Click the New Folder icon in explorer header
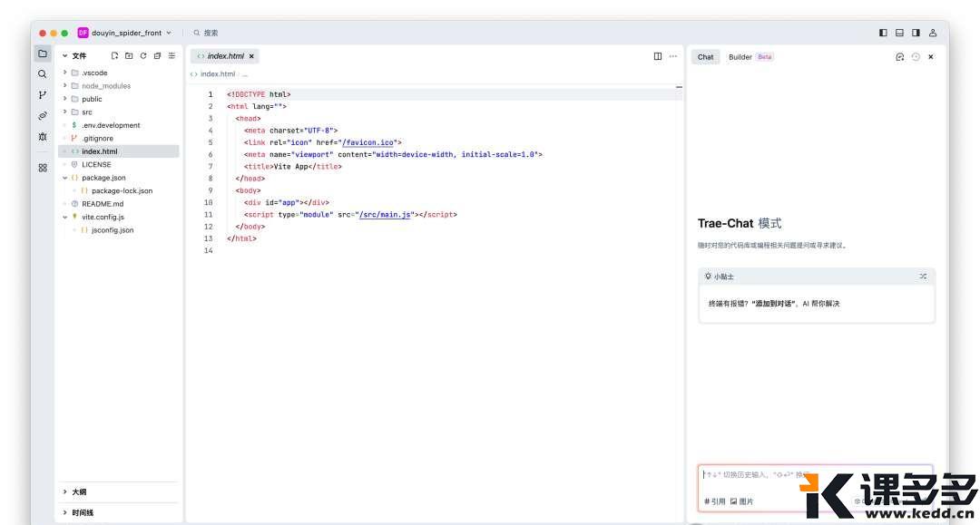Image resolution: width=980 pixels, height=525 pixels. (x=129, y=56)
